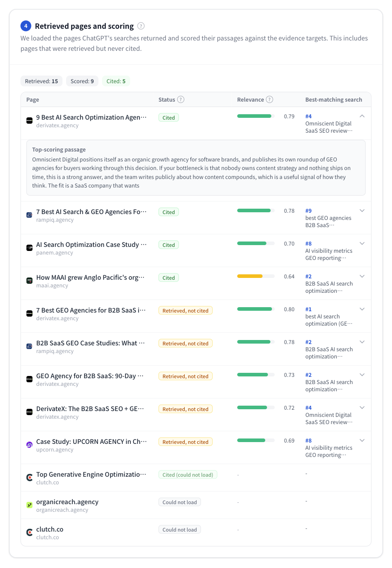
Task: Click Clutch favicon in the clutch.co row
Action: (29, 532)
